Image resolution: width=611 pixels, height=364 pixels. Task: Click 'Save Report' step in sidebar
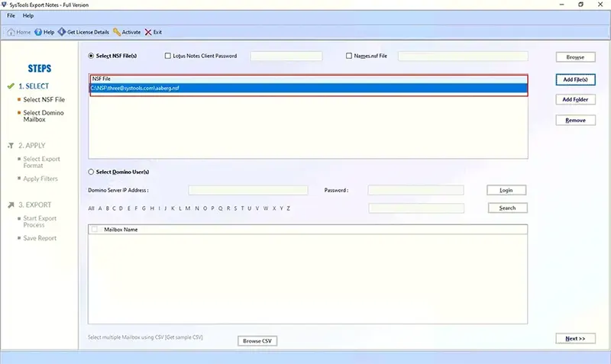click(40, 238)
